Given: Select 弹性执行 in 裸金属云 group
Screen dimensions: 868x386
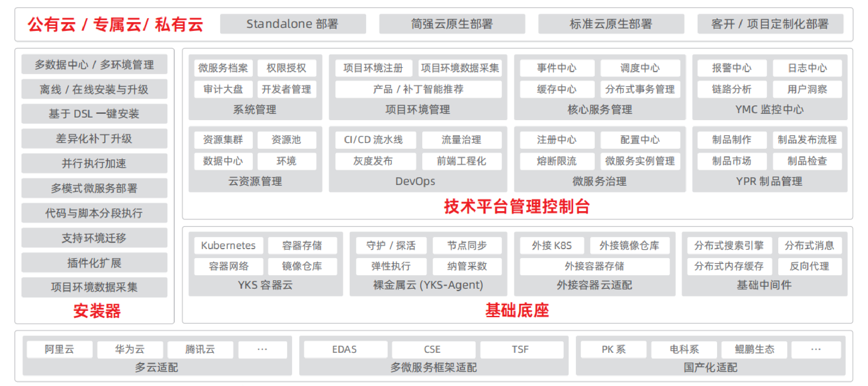Looking at the screenshot, I should click(x=391, y=266).
